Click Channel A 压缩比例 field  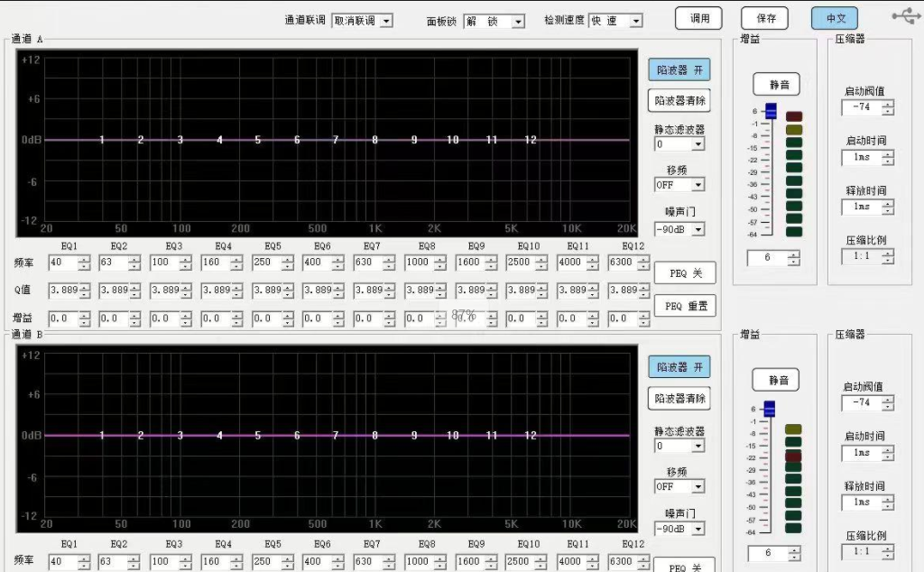coord(862,256)
